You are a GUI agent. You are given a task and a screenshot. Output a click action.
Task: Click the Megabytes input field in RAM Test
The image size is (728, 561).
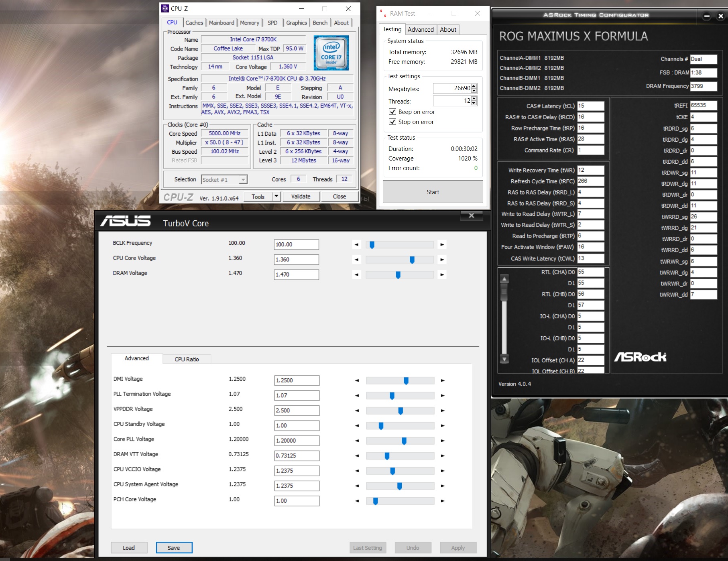[x=452, y=88]
